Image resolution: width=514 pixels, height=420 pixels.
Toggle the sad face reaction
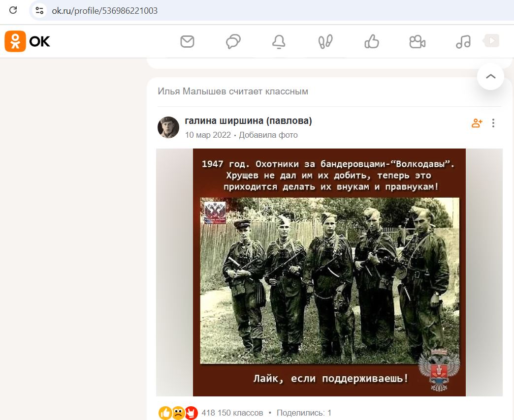tap(177, 413)
